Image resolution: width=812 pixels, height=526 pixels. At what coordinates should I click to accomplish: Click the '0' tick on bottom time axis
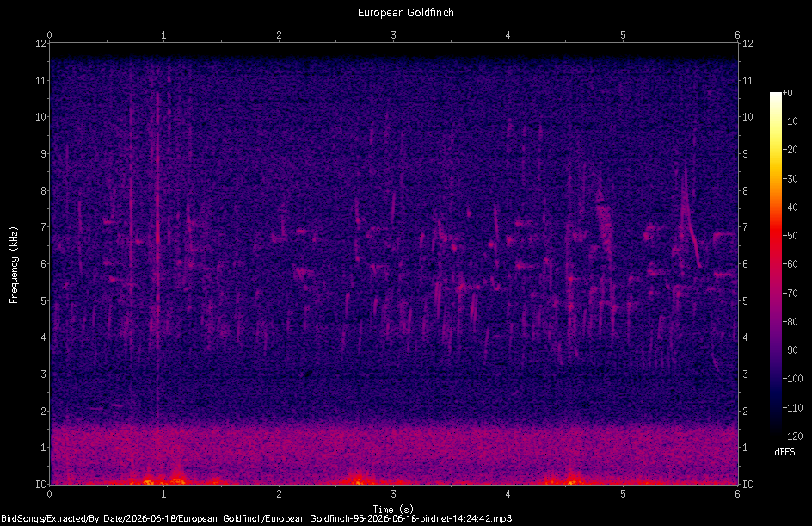pos(49,494)
